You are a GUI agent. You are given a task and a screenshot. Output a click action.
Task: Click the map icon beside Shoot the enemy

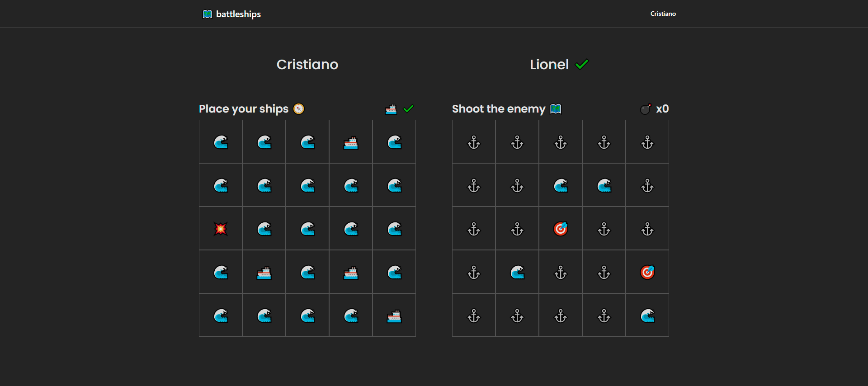point(556,108)
